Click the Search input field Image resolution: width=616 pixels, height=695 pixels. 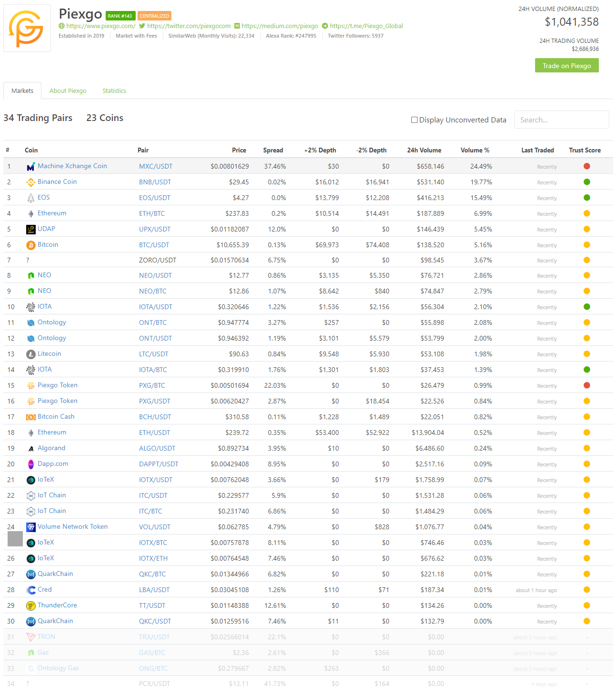tap(561, 120)
